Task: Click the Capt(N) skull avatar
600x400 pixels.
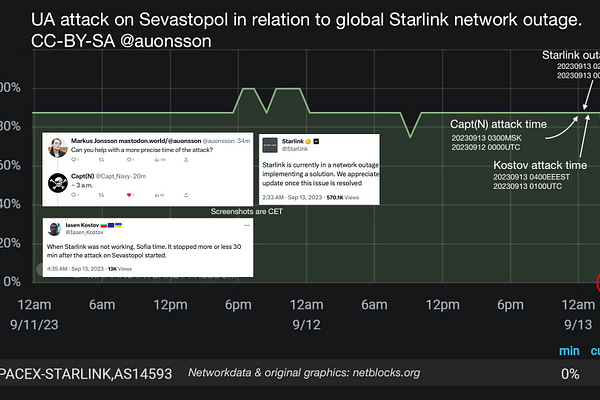Action: coord(58,182)
